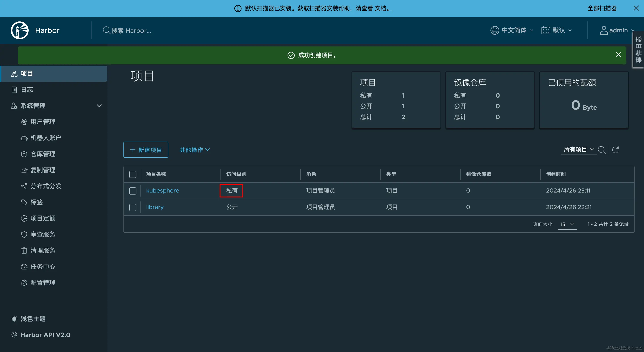
Task: Open 仓库管理 in the sidebar
Action: (43, 154)
